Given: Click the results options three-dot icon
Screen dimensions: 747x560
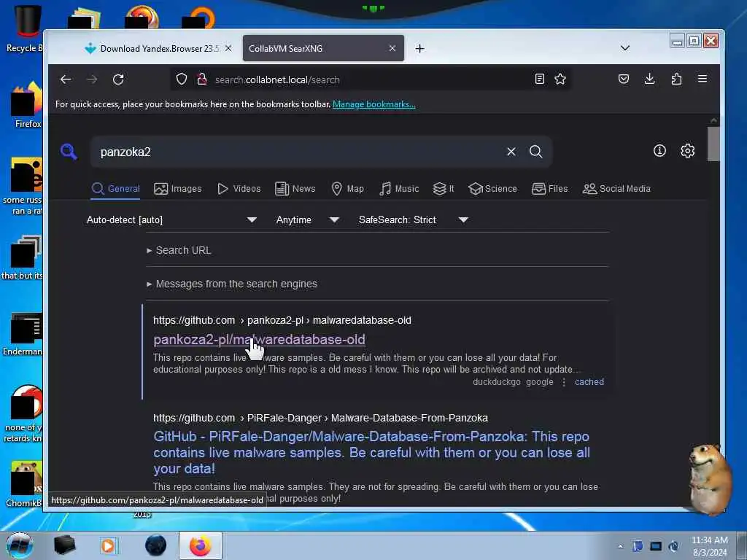Looking at the screenshot, I should point(564,382).
